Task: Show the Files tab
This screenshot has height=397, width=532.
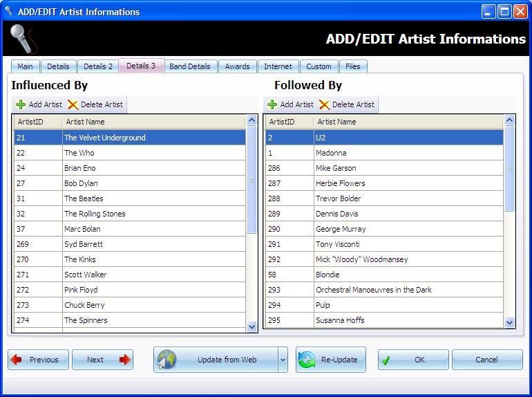Action: click(x=353, y=66)
